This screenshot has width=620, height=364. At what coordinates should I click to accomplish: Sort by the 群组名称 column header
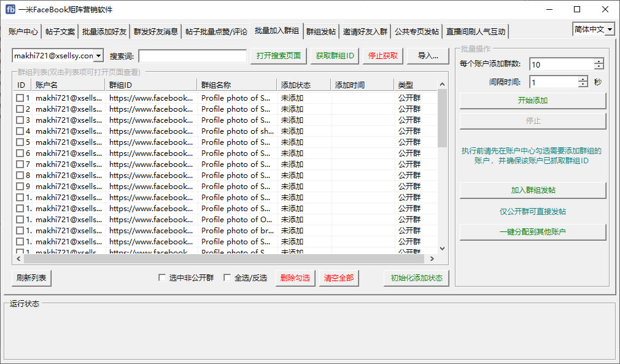point(237,85)
